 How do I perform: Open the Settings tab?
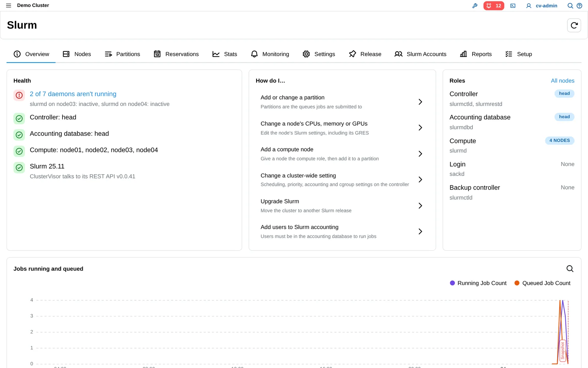[319, 54]
